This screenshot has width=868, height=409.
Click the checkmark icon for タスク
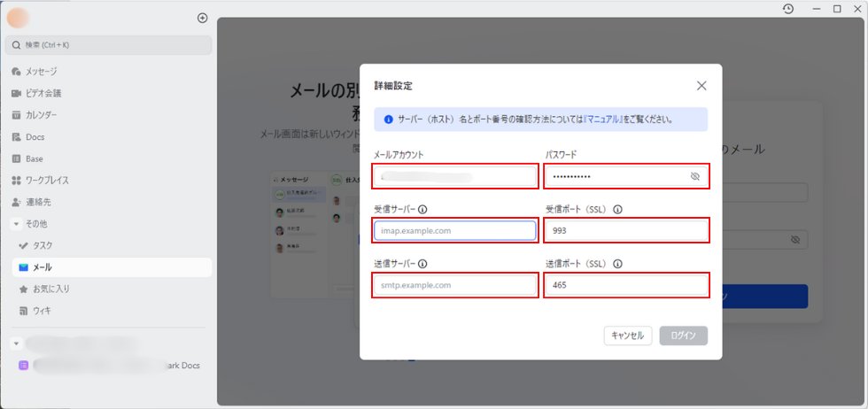click(23, 245)
